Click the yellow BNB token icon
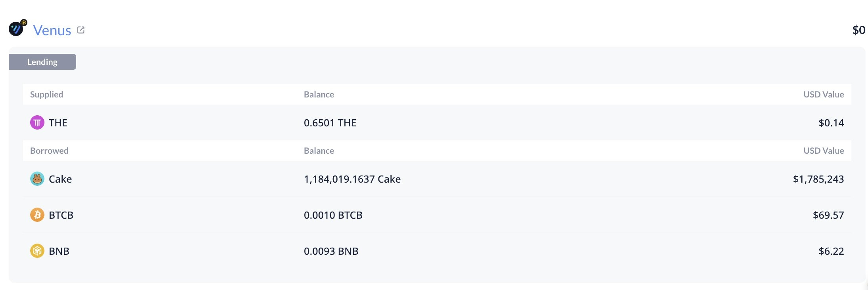 37,251
